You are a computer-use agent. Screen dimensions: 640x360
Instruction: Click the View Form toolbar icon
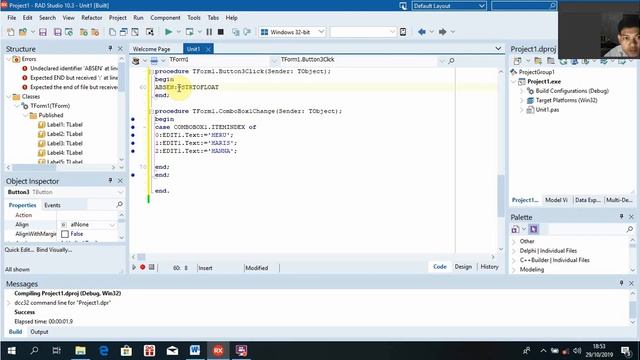coord(123,32)
